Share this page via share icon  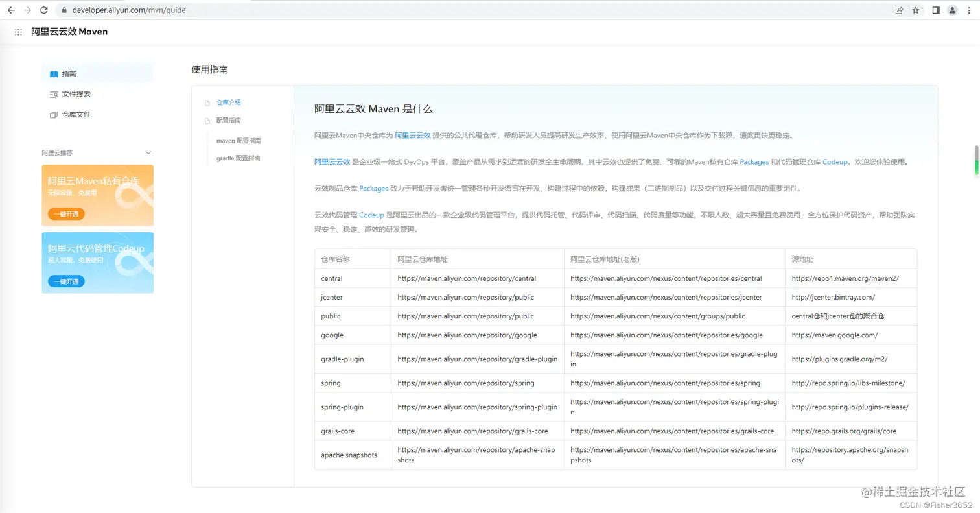(899, 10)
